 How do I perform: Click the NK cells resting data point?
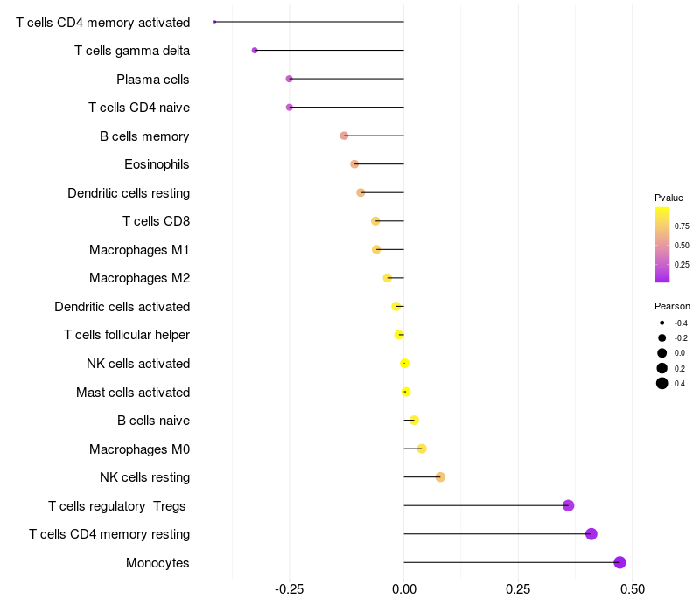point(440,477)
